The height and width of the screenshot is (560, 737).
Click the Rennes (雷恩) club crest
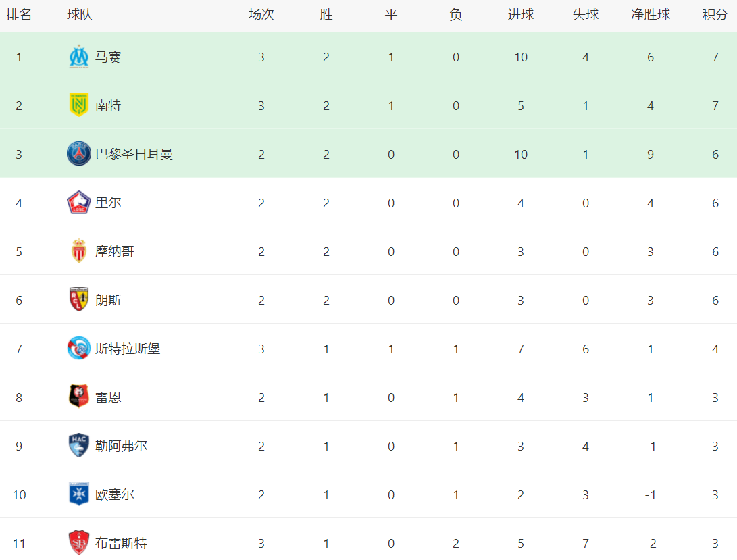(x=79, y=397)
